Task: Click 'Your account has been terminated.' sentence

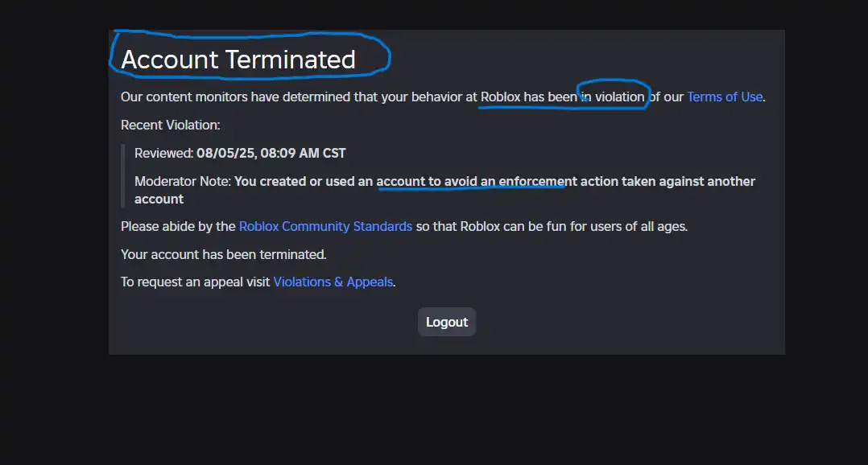Action: [224, 254]
